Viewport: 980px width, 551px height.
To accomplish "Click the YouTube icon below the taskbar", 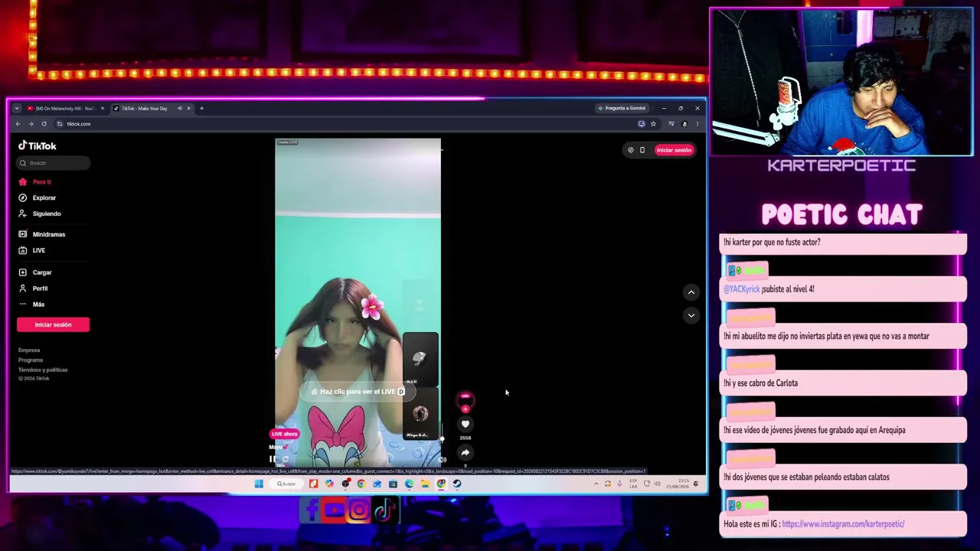I will click(x=335, y=510).
